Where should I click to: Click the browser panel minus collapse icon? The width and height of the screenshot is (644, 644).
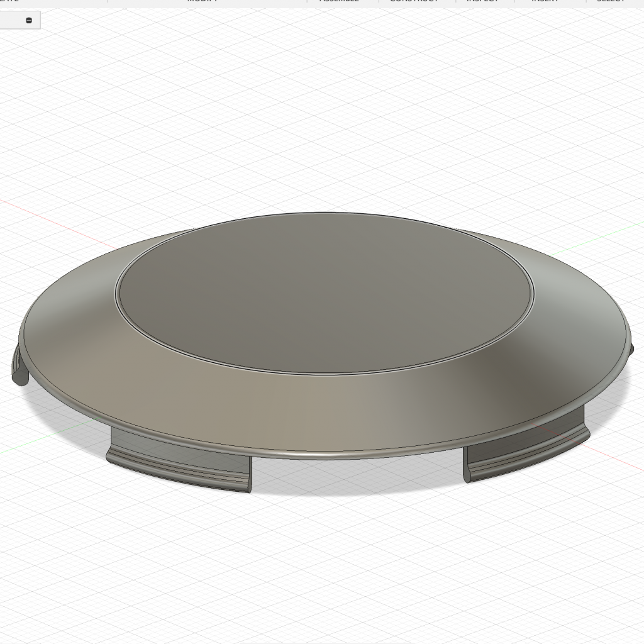coord(29,20)
